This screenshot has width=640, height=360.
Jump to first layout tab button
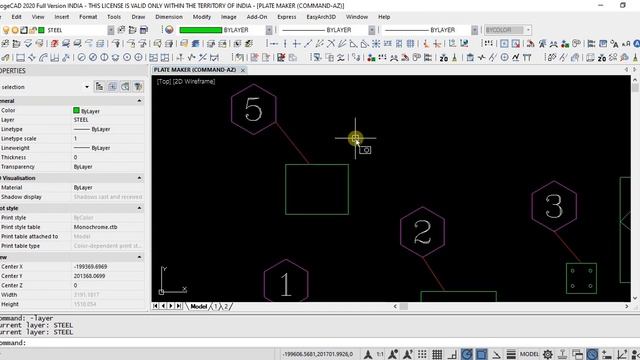(156, 306)
